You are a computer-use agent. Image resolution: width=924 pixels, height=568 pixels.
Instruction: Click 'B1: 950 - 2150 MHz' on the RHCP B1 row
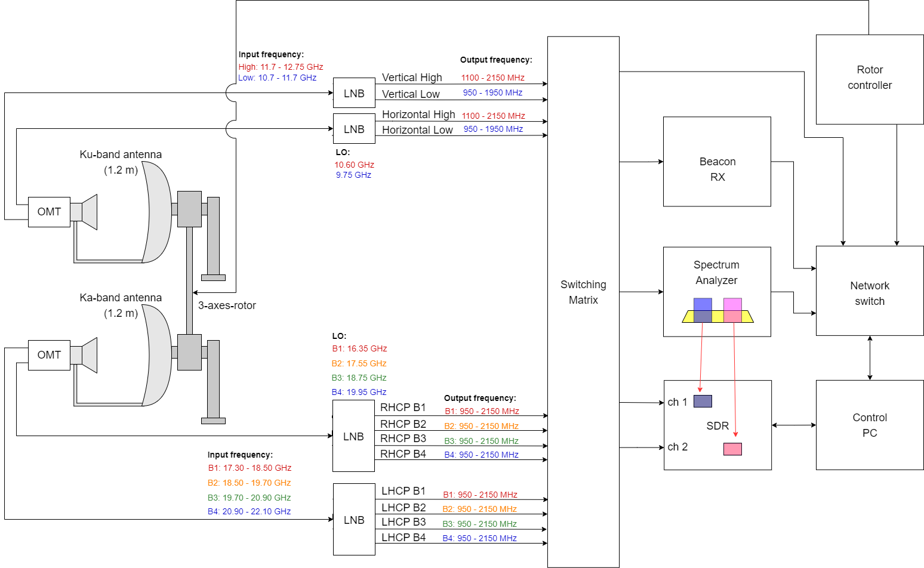pos(482,411)
